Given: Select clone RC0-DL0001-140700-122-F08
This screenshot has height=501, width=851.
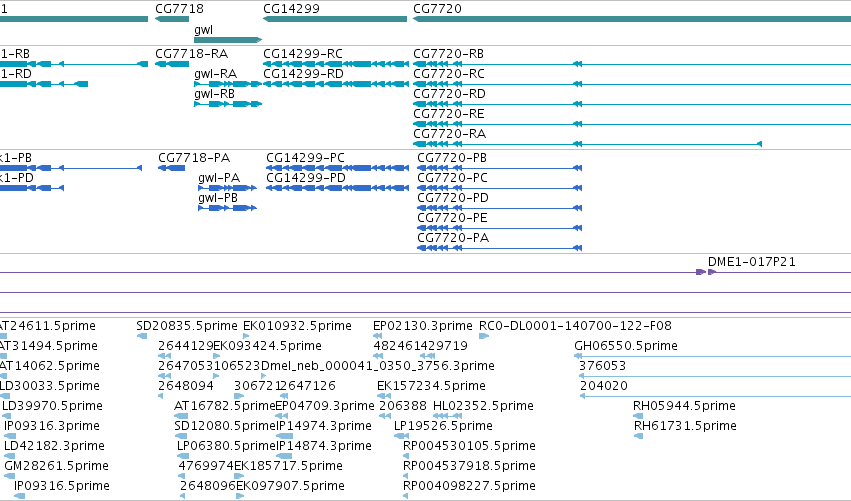Looking at the screenshot, I should coord(575,326).
